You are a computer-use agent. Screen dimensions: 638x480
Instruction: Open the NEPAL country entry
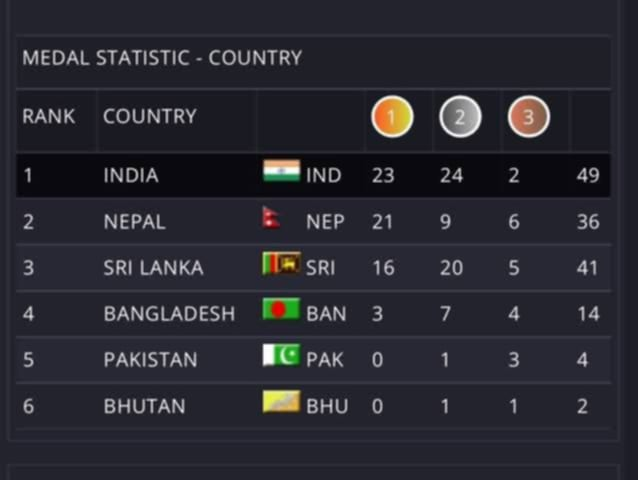tap(134, 222)
